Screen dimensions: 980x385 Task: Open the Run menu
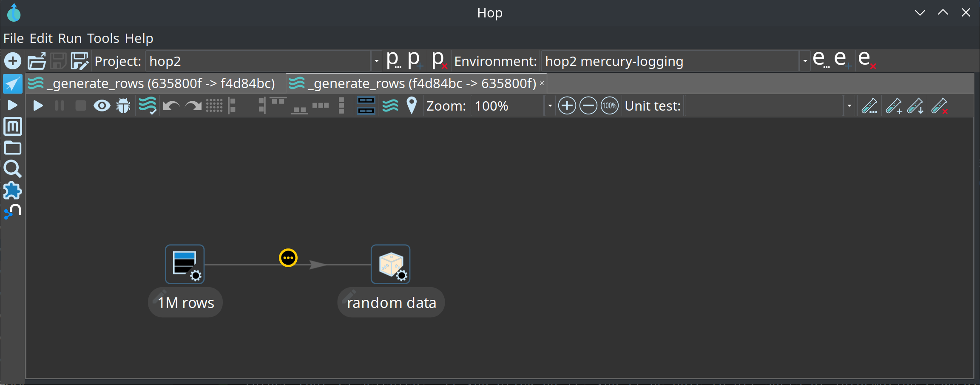click(70, 38)
